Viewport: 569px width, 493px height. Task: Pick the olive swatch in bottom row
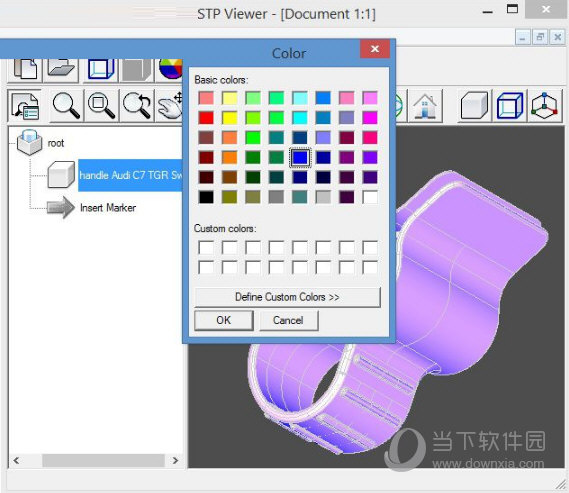coord(229,197)
